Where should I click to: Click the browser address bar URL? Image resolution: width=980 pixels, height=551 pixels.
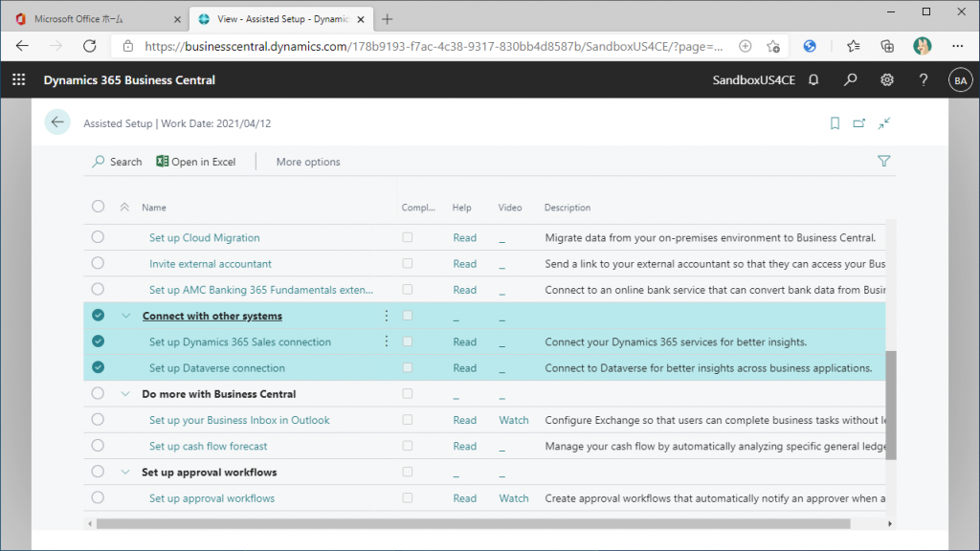[x=434, y=46]
